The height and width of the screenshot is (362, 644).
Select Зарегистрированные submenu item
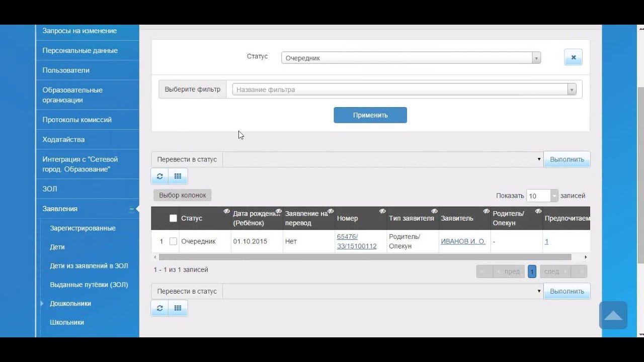(x=83, y=228)
